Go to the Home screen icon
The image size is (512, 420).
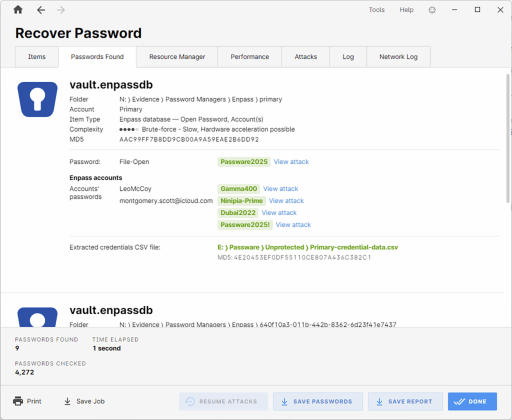coord(18,10)
